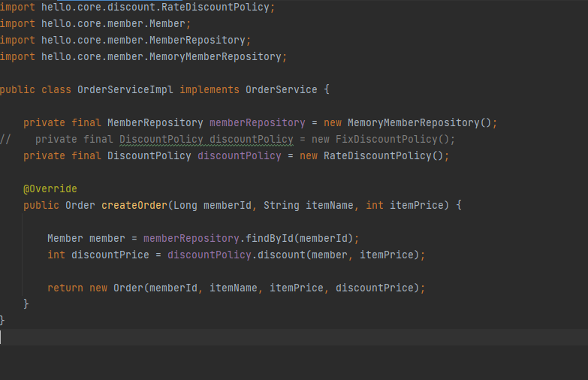
Task: Click the MemoryMemberRepository() constructor call
Action: pos(419,122)
